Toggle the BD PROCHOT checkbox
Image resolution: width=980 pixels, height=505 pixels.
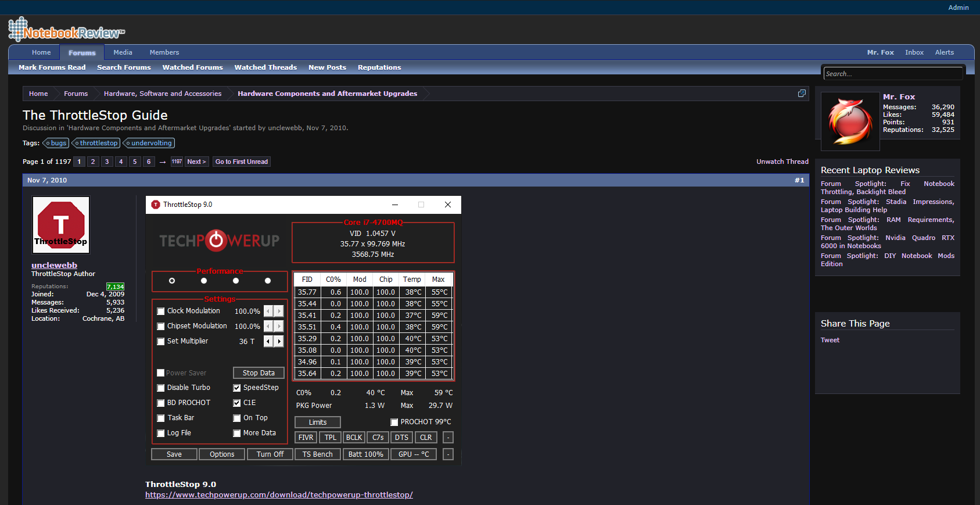(161, 403)
